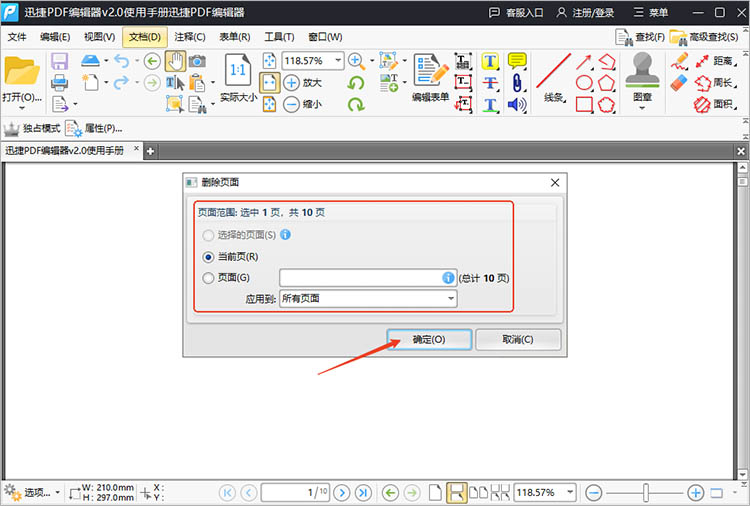The image size is (750, 506).
Task: Open the 118.57% zoom dropdown in toolbar
Action: tap(338, 61)
